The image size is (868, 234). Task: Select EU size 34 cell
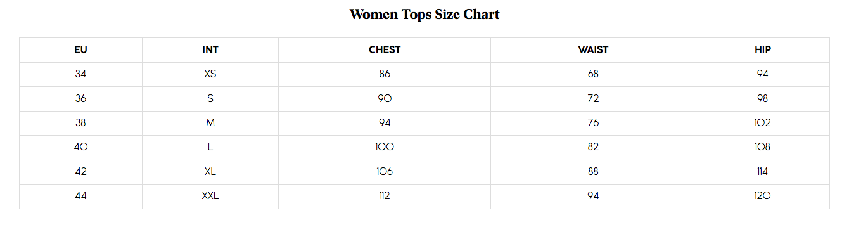[x=80, y=74]
